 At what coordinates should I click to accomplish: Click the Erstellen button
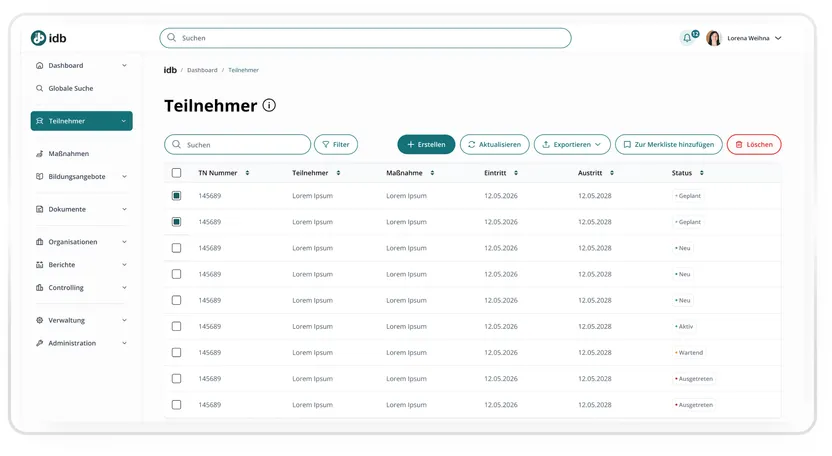[x=426, y=144]
